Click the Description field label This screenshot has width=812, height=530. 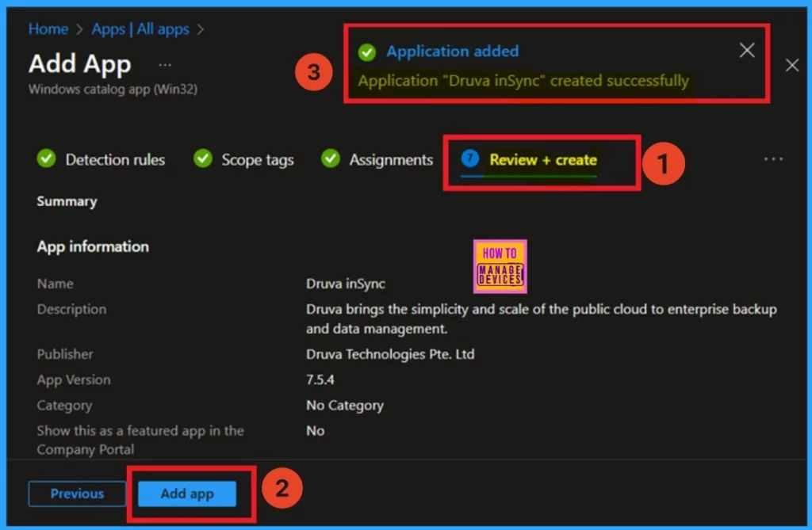coord(71,310)
